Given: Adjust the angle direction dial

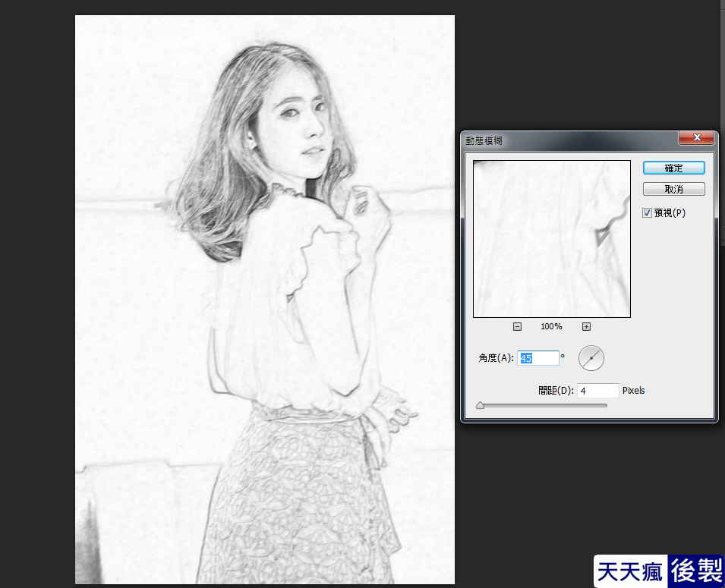Looking at the screenshot, I should tap(591, 358).
